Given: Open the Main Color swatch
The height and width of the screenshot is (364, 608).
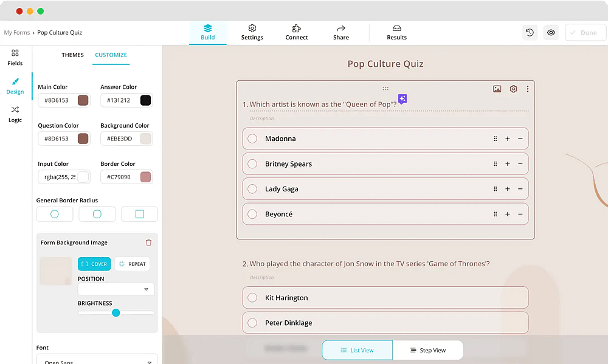Looking at the screenshot, I should 83,100.
